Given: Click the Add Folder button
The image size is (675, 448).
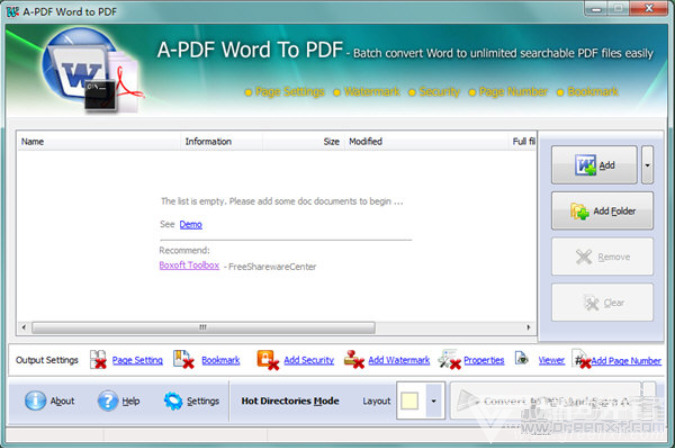Looking at the screenshot, I should [x=602, y=211].
